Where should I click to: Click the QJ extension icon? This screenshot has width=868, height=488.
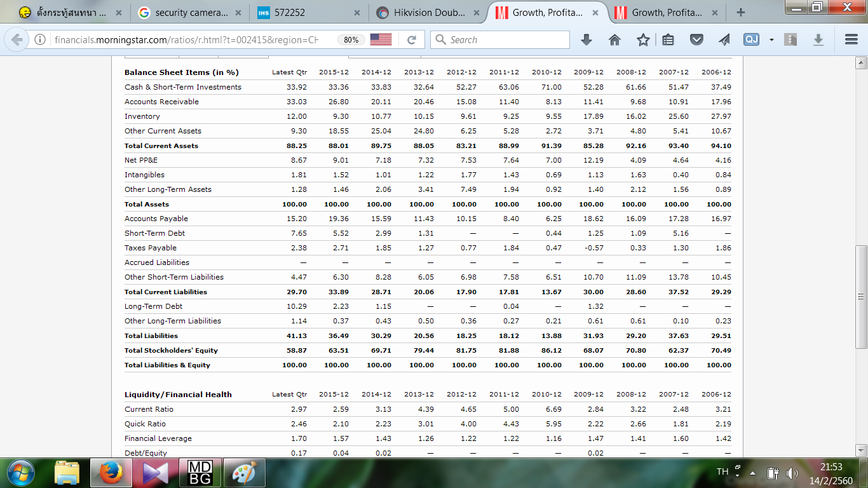[x=751, y=40]
